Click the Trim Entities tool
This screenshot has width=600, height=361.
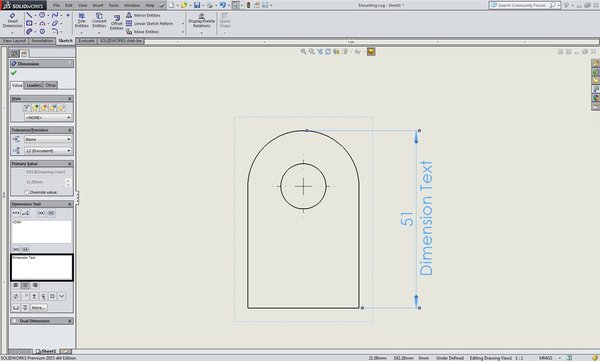[x=82, y=20]
